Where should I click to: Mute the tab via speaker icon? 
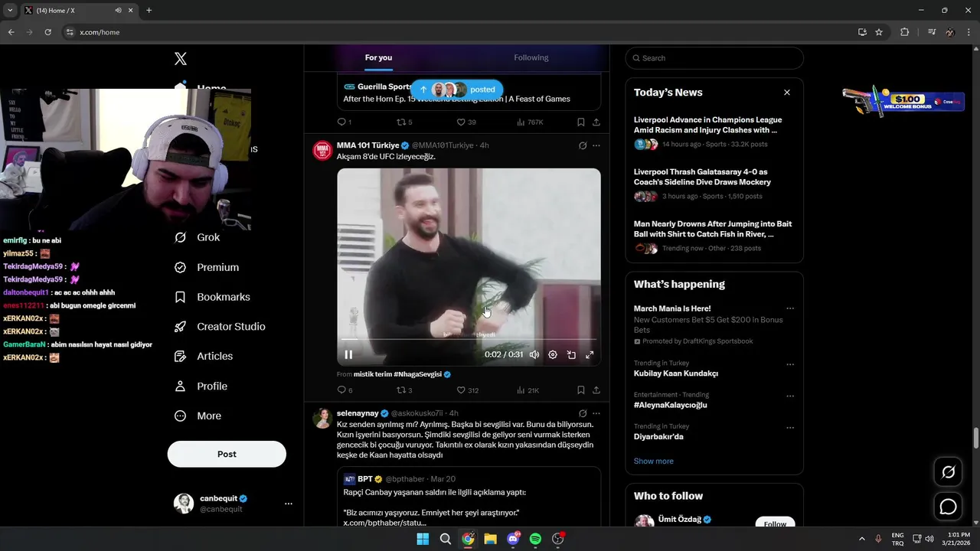click(118, 11)
